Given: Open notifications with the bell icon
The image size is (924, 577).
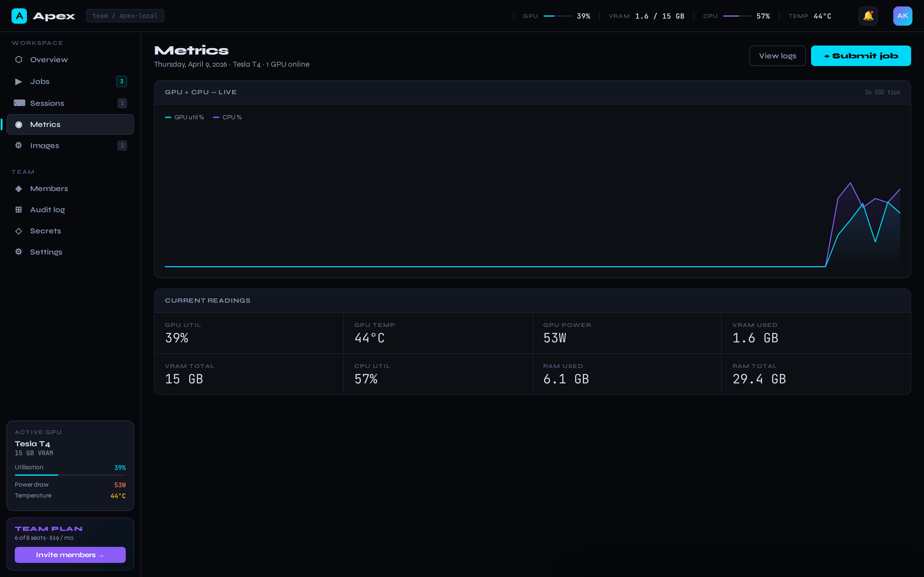Looking at the screenshot, I should pos(868,16).
